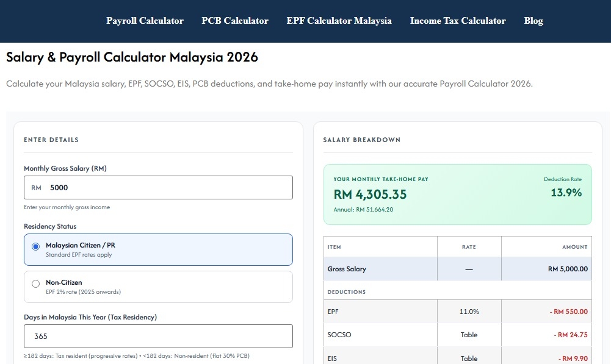Click the EIS deduction row
The width and height of the screenshot is (611, 364).
click(457, 357)
